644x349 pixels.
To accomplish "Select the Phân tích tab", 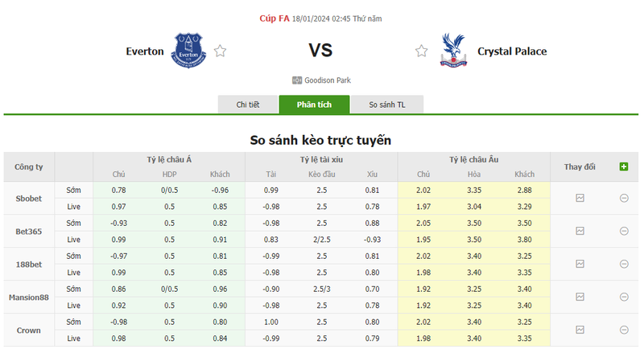I will pyautogui.click(x=315, y=105).
